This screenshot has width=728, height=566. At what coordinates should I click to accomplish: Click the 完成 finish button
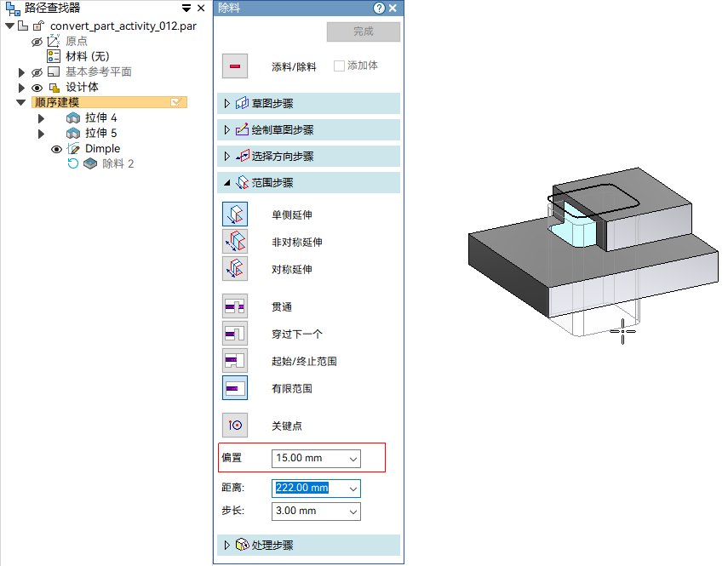click(363, 31)
